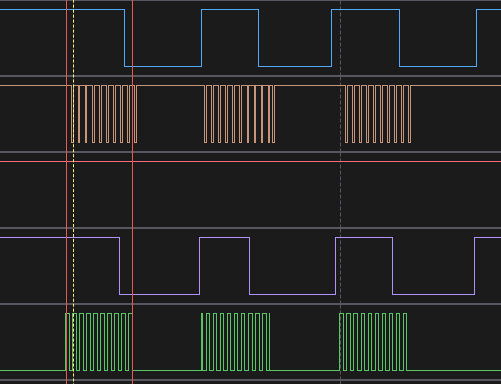501x384 pixels.
Task: Click the first green pulse burst
Action: (99, 342)
